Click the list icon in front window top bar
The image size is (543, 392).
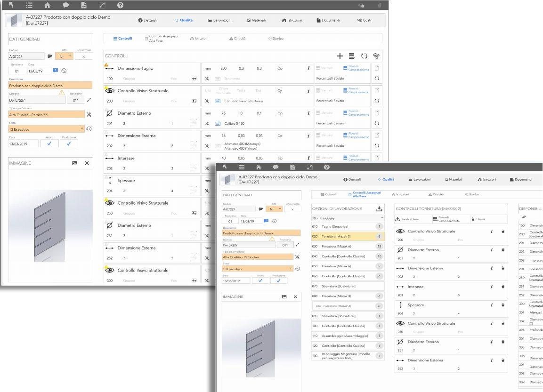click(242, 167)
